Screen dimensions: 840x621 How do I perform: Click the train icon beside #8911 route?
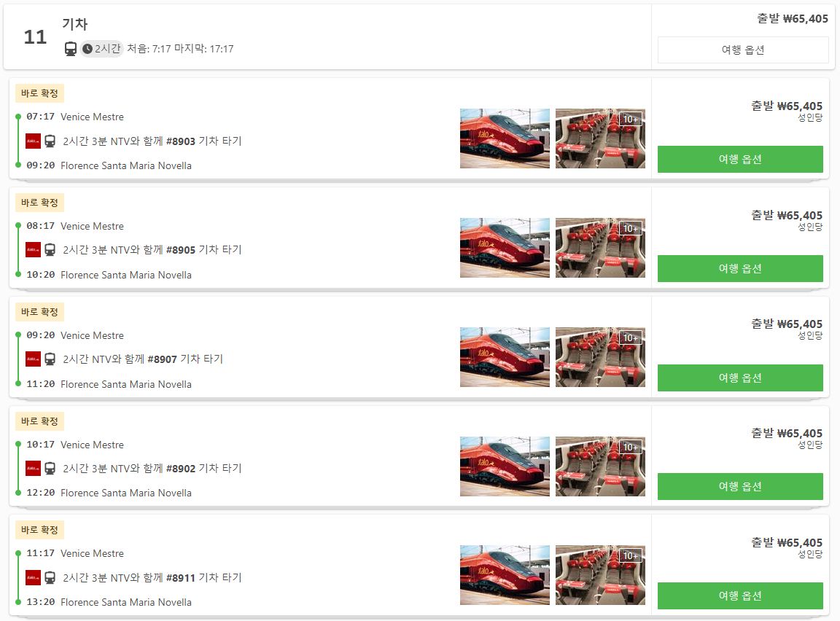pos(50,578)
